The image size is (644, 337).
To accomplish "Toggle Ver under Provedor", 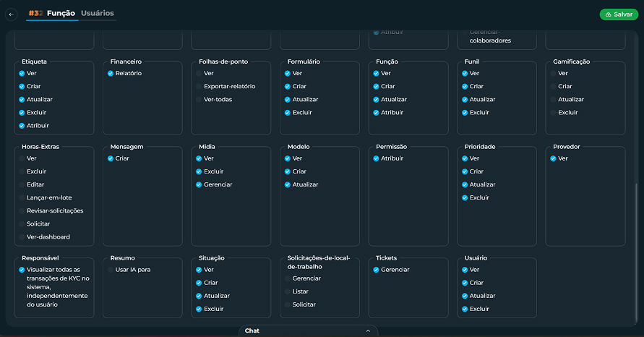I will pos(553,158).
